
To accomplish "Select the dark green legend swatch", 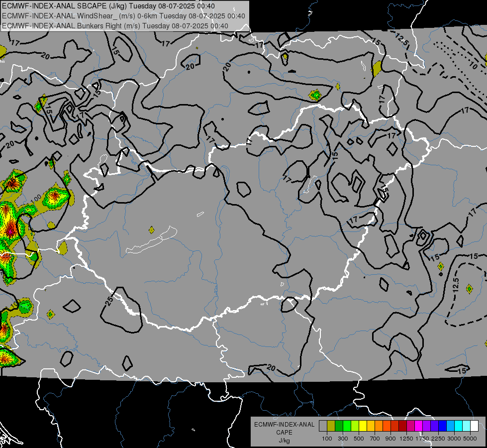I will [x=339, y=426].
